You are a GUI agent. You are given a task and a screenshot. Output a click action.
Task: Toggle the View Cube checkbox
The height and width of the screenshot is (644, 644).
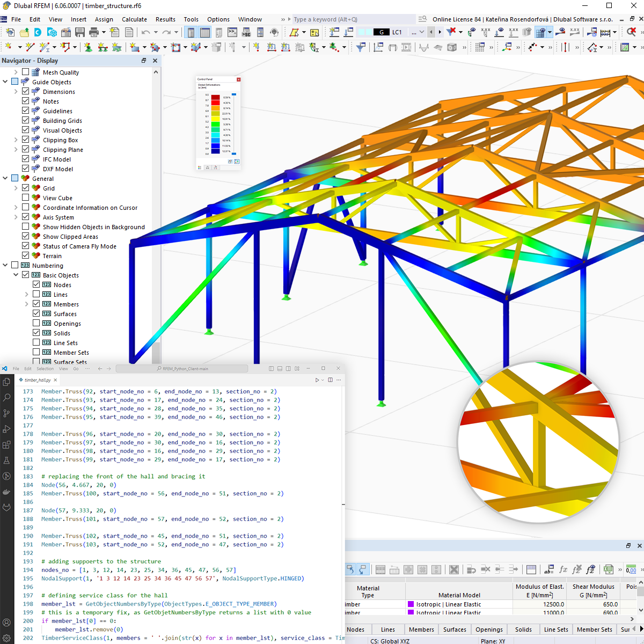tap(26, 197)
